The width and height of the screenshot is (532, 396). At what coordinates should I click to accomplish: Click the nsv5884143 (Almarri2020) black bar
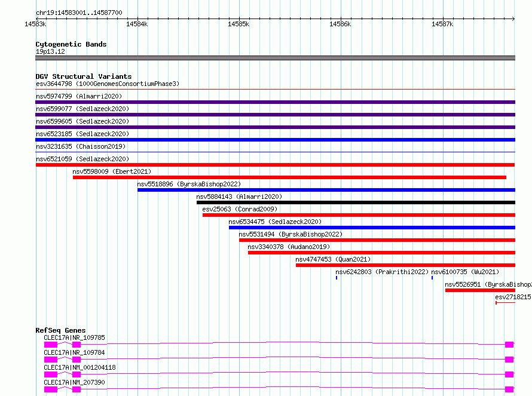(356, 202)
